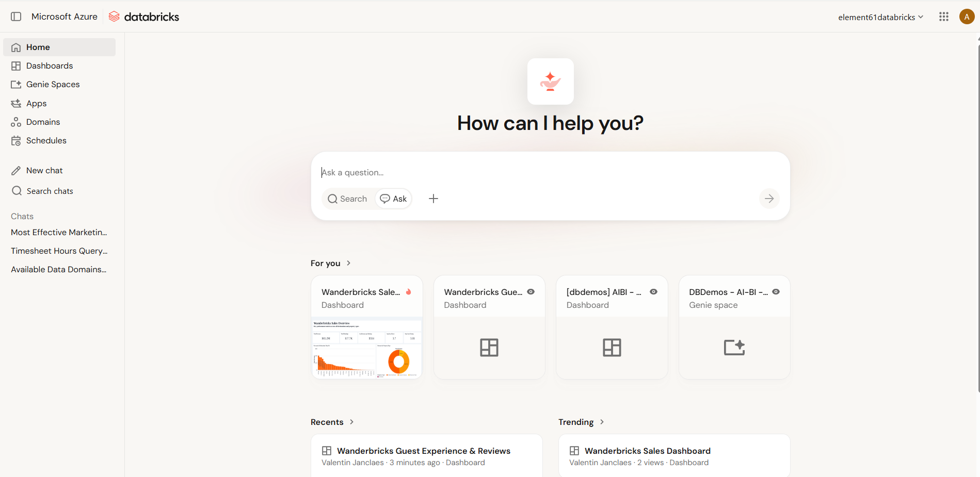
Task: Open the element61databricks workspace dropdown
Action: 880,17
